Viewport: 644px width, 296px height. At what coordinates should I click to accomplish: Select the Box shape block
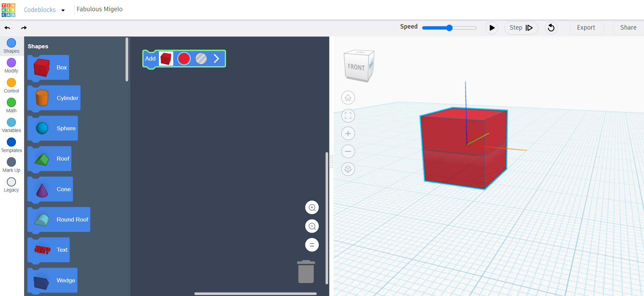coord(49,68)
